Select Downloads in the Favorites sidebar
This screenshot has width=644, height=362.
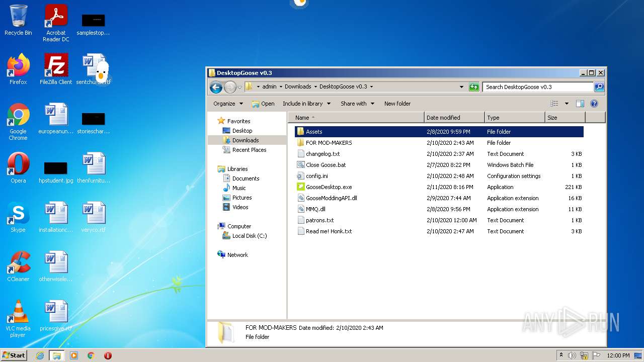tap(246, 140)
